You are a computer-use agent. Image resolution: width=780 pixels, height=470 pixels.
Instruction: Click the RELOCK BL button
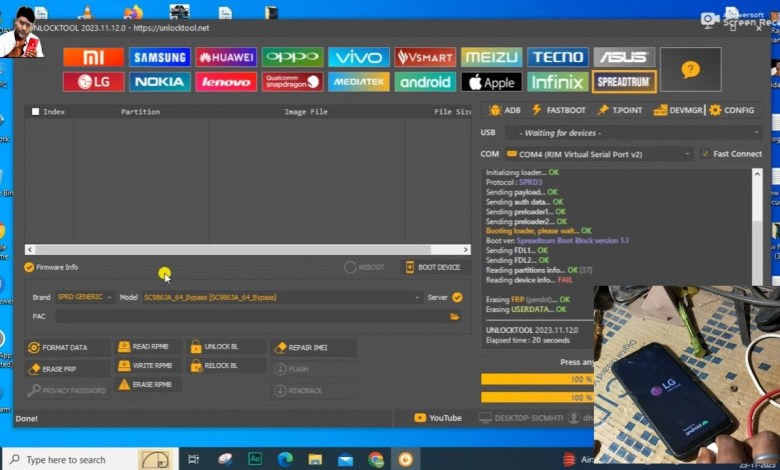(x=226, y=366)
